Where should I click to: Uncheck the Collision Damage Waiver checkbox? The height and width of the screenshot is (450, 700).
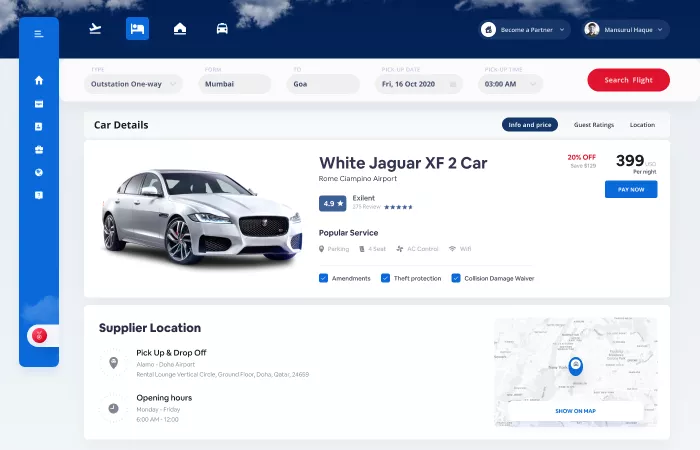tap(456, 278)
